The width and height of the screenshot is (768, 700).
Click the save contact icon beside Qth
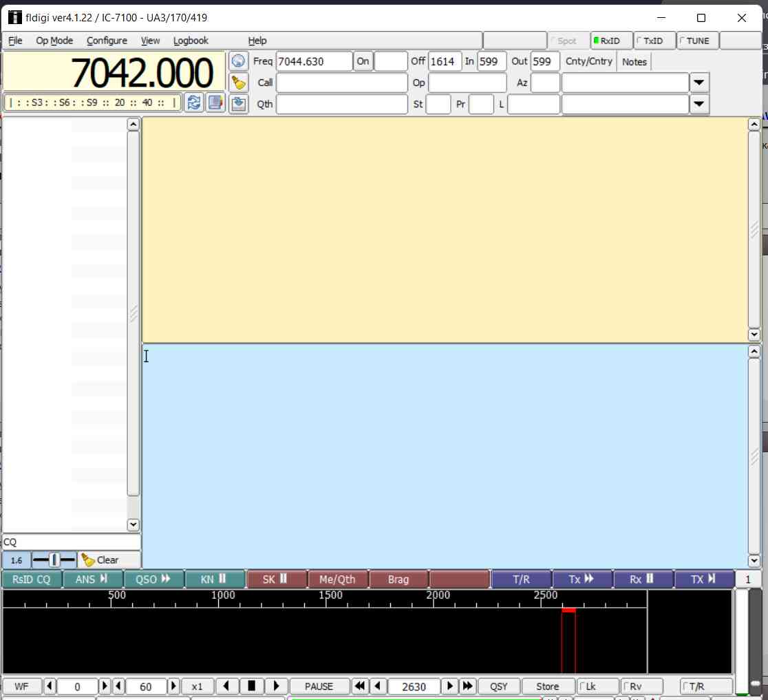(x=238, y=104)
